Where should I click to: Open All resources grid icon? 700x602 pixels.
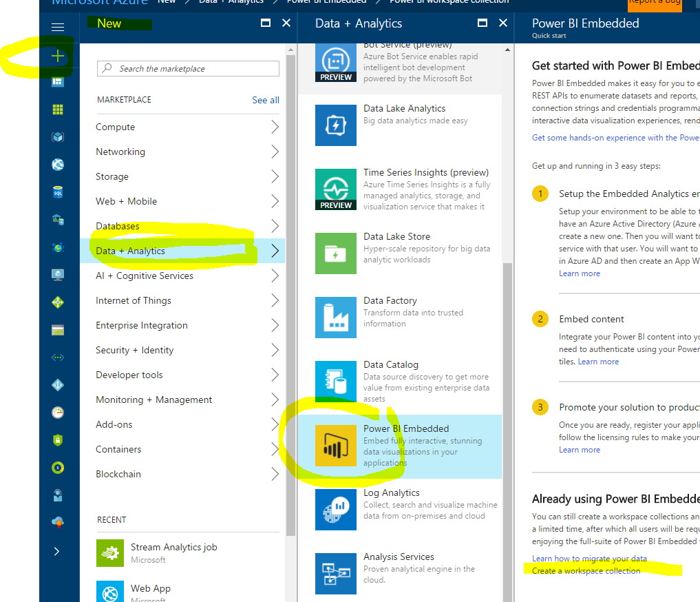pyautogui.click(x=58, y=110)
